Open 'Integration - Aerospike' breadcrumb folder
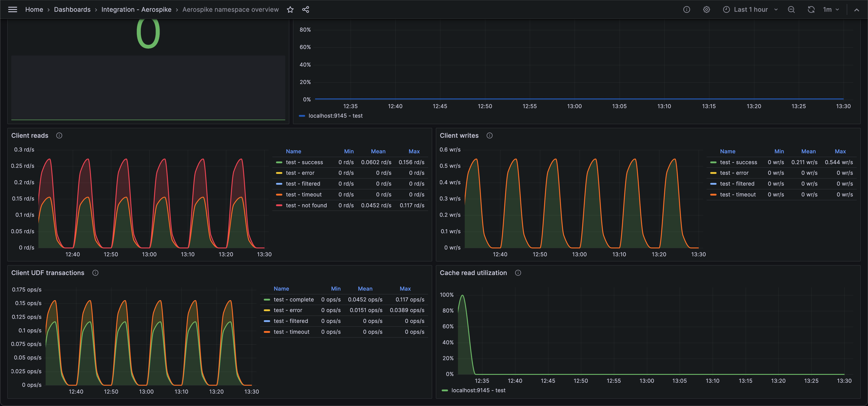Screen dimensions: 868x406 pyautogui.click(x=136, y=9)
